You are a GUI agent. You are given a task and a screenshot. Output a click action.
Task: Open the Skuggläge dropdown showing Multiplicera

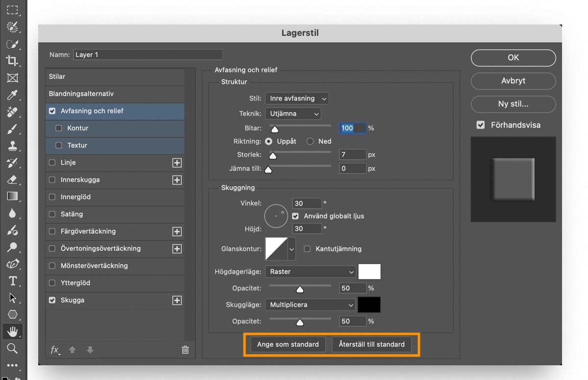click(x=310, y=304)
